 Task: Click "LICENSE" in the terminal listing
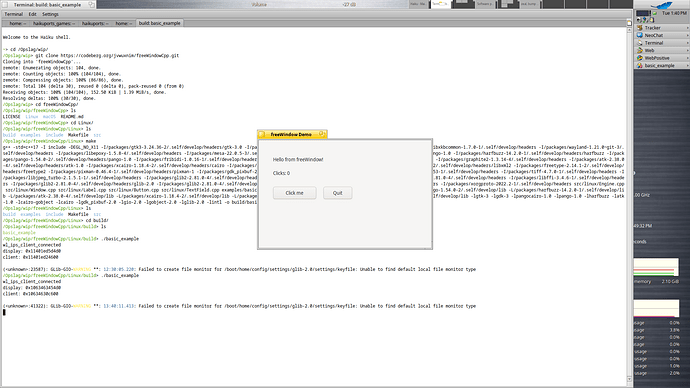[x=11, y=117]
